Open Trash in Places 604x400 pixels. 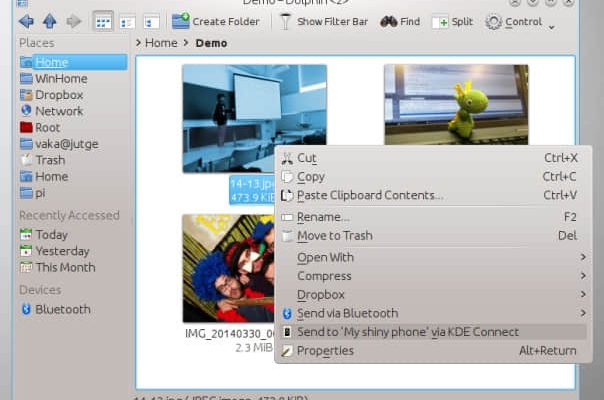coord(42,160)
